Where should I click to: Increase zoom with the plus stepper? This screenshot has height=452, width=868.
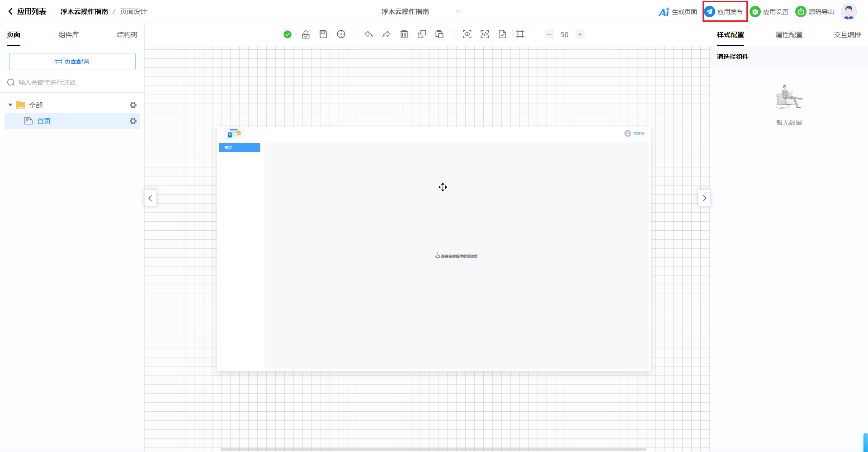pos(580,34)
